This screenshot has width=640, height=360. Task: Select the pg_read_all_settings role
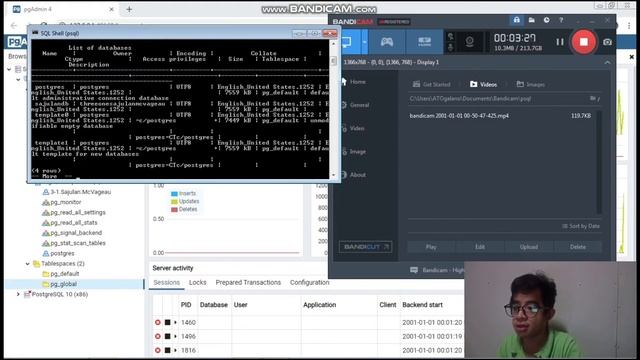tap(78, 212)
